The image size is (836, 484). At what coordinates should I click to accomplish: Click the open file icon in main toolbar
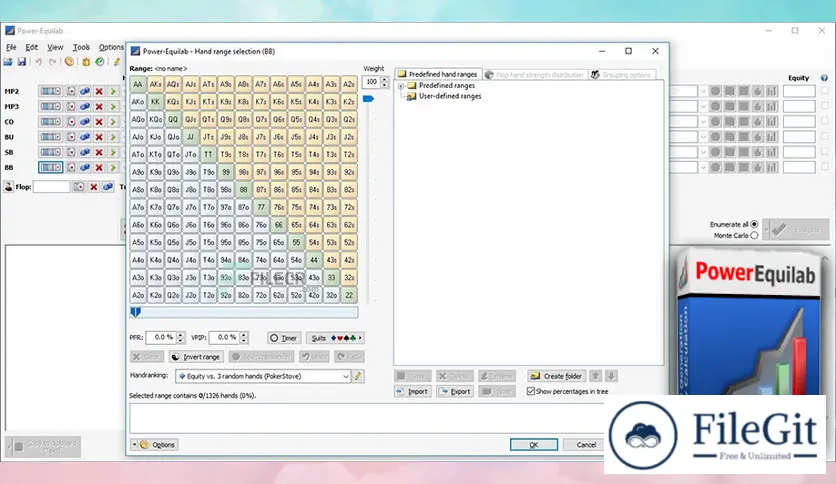[8, 62]
